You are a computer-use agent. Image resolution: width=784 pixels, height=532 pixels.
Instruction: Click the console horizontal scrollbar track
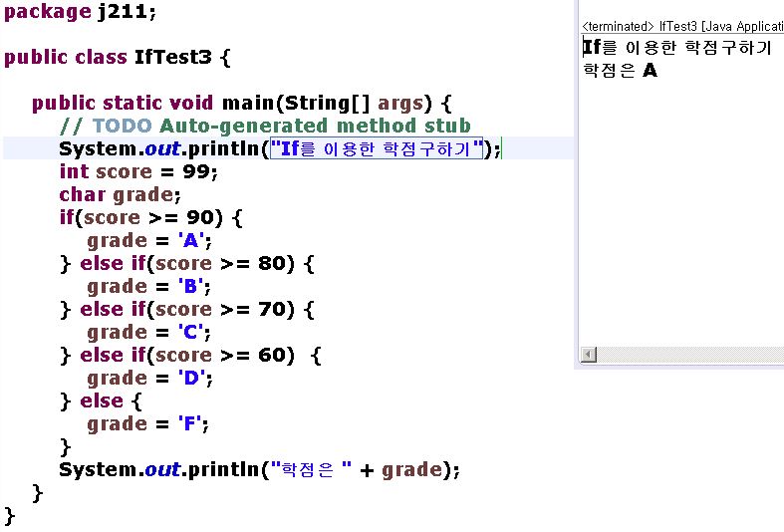click(x=690, y=355)
